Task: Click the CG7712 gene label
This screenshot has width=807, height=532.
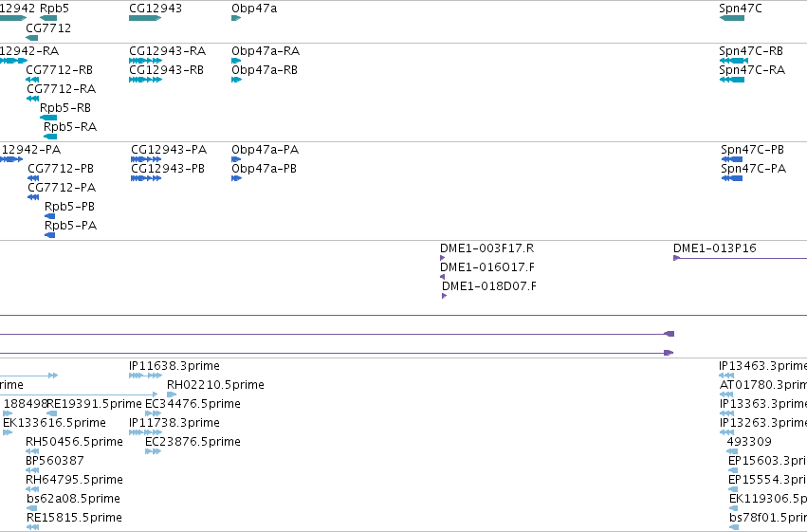Action: 48,28
